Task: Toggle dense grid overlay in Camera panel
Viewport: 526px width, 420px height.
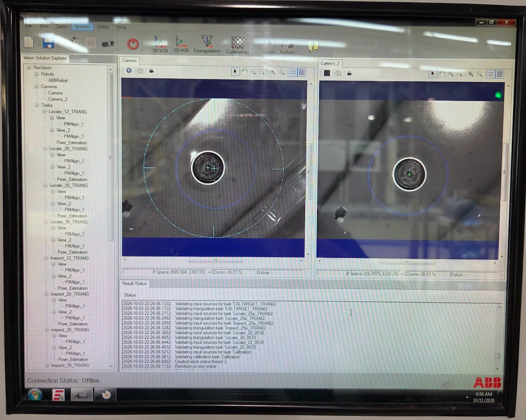Action: [302, 73]
